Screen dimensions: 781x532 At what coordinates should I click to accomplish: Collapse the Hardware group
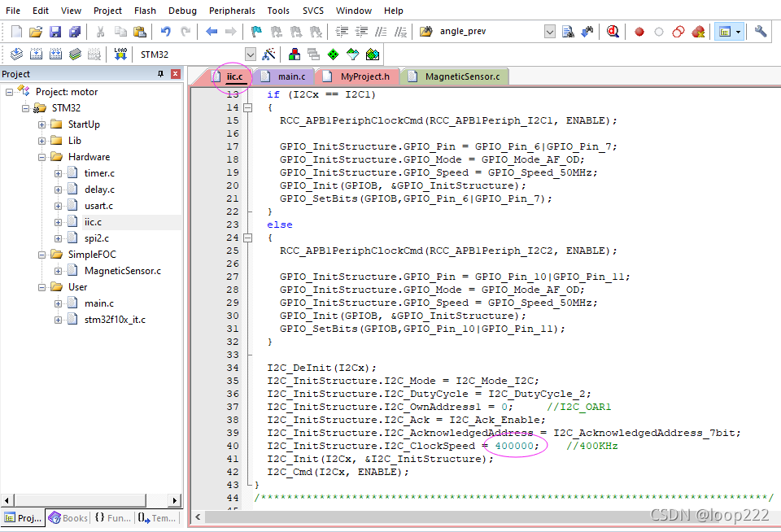pos(41,157)
